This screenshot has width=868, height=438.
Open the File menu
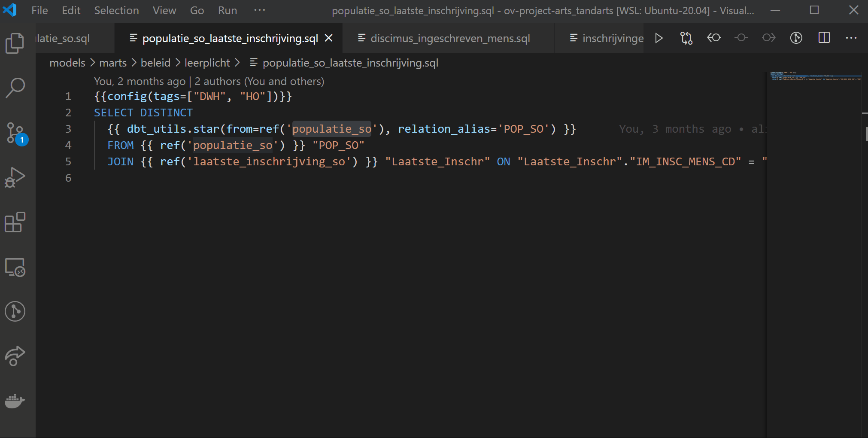coord(39,10)
